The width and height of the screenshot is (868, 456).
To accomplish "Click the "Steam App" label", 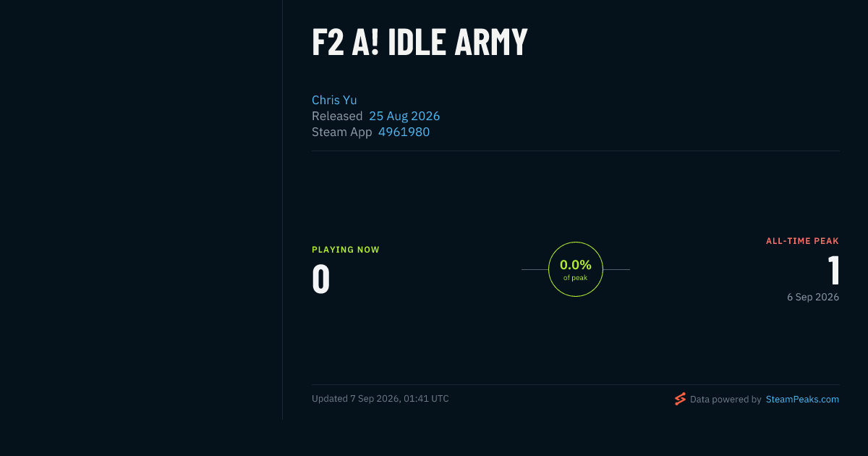I will pos(342,132).
